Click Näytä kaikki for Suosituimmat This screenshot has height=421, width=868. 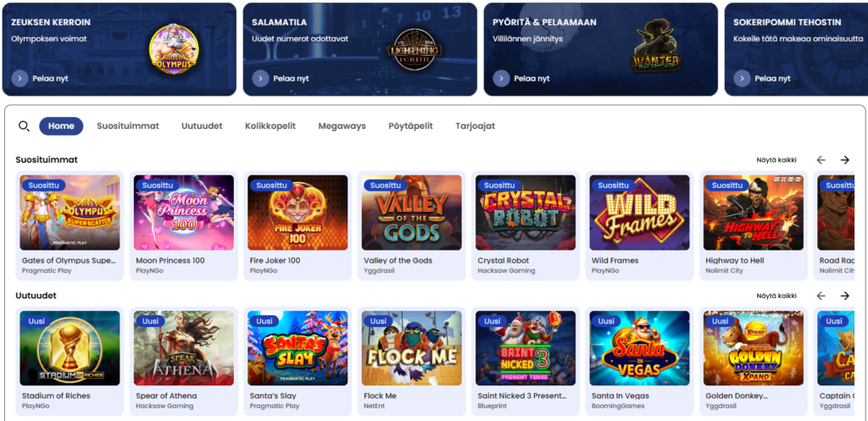pyautogui.click(x=776, y=160)
